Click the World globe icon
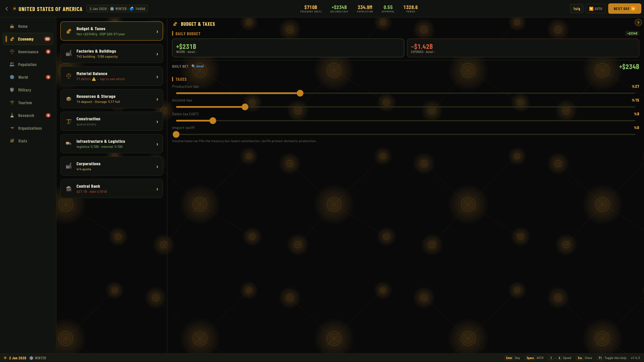The image size is (644, 362). 12,77
